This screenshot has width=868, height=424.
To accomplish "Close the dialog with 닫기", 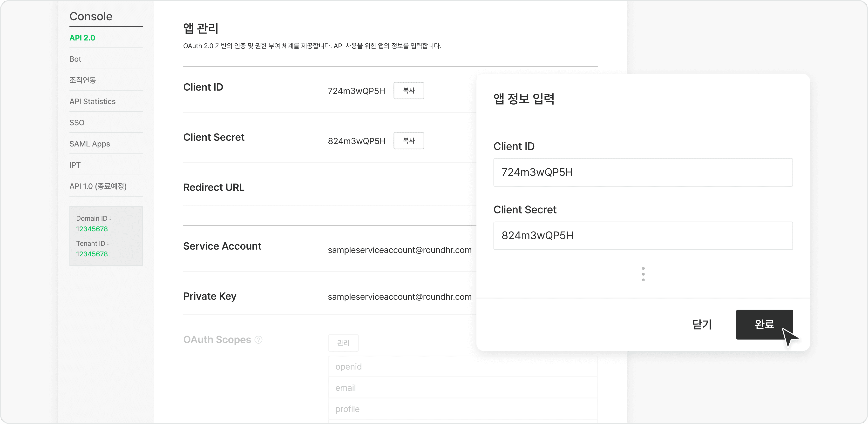I will click(x=702, y=324).
